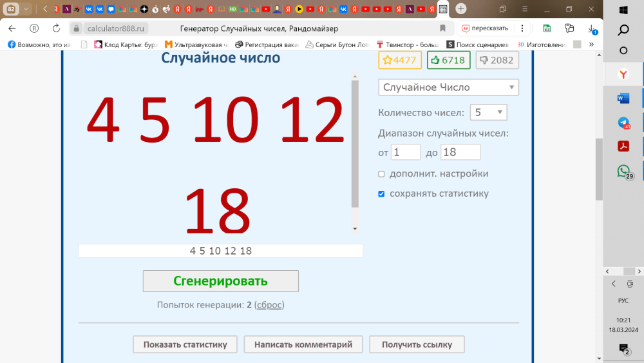Screen dimensions: 644x363
Task: Open the 'Клод Картье' bookmark
Action: (126, 44)
